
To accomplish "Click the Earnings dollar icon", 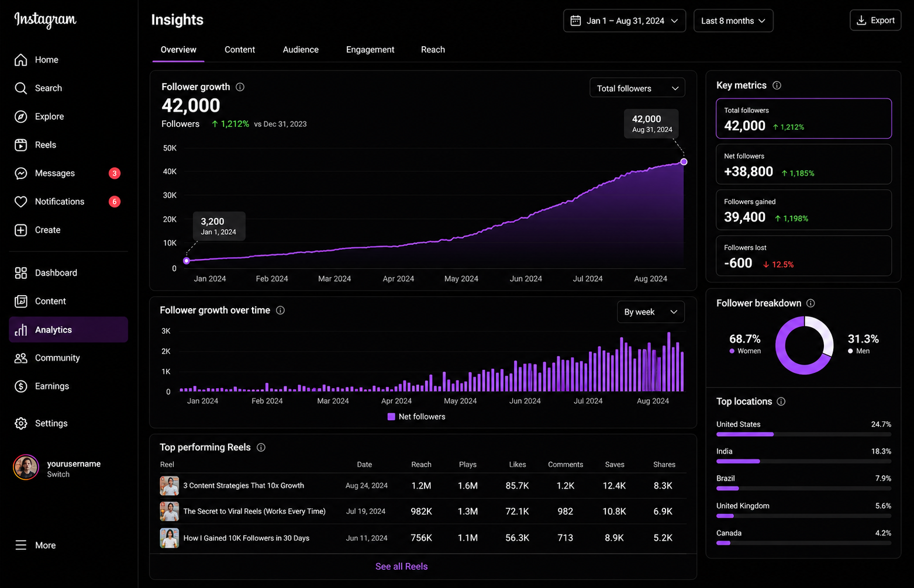I will click(x=21, y=386).
